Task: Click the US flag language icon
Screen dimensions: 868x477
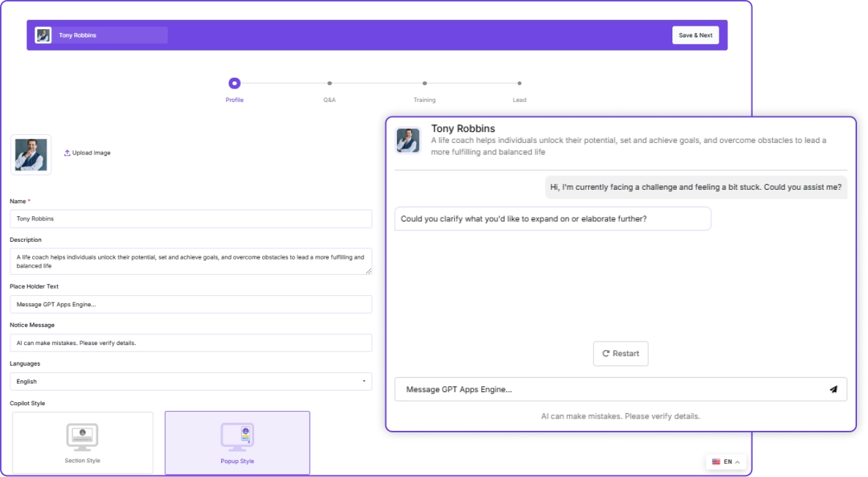Action: (x=716, y=462)
